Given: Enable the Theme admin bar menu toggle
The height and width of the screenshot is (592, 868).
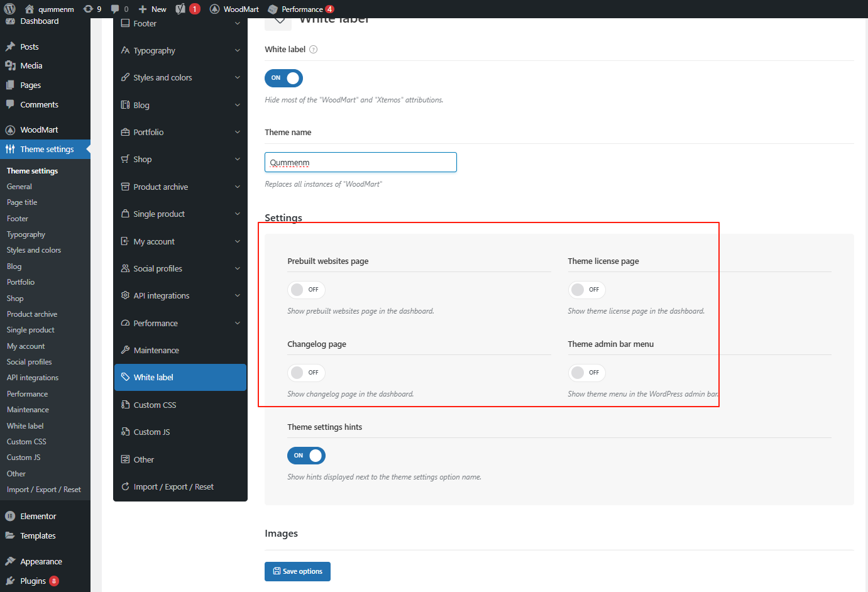Looking at the screenshot, I should click(586, 373).
